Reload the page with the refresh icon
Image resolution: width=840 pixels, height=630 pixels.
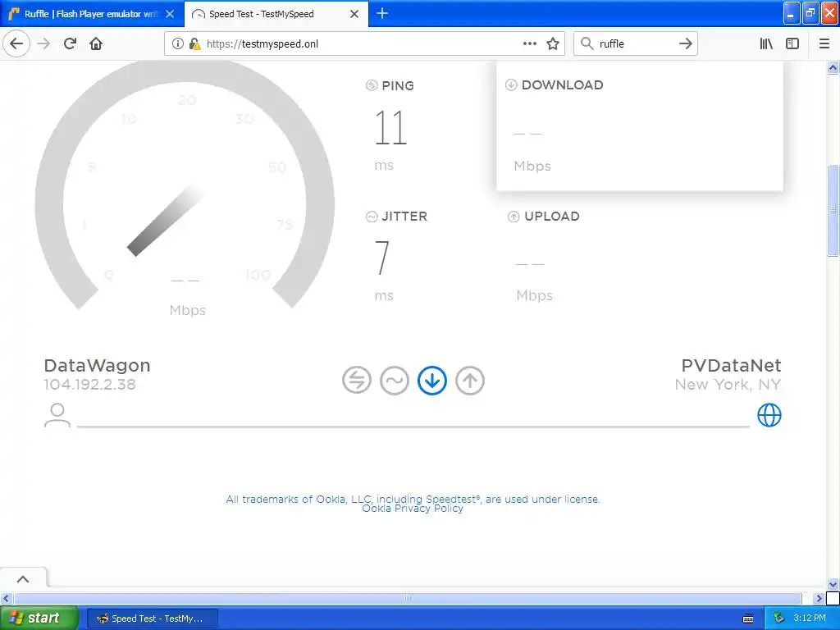point(70,43)
